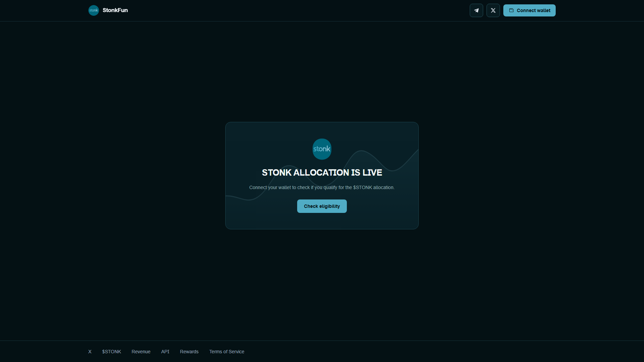Screen dimensions: 644x362
Task: Open the API footer link
Action: 165,352
